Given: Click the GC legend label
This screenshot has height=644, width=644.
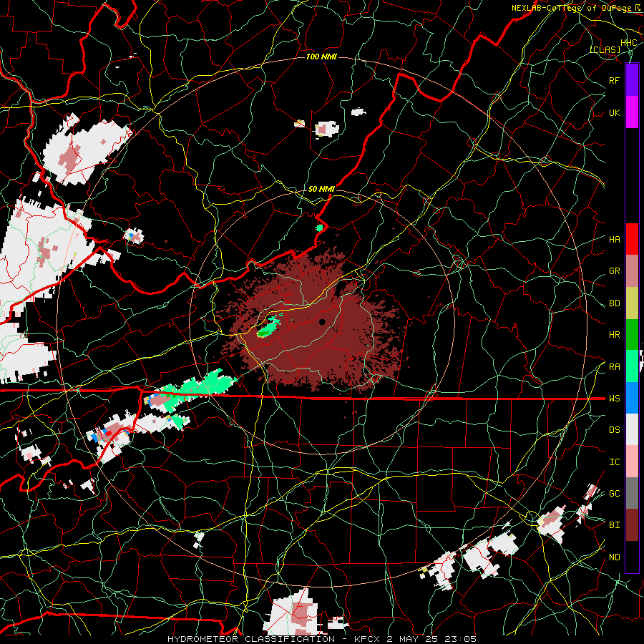Looking at the screenshot, I should pyautogui.click(x=614, y=494).
